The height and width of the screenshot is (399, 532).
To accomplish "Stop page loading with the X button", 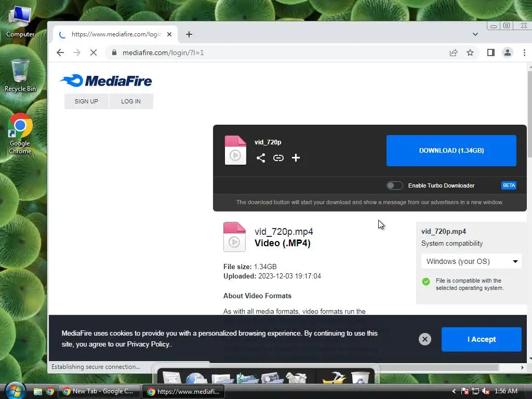I will pyautogui.click(x=94, y=52).
